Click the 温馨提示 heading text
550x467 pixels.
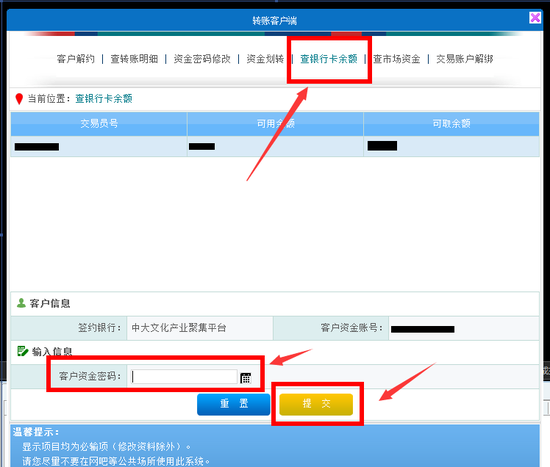(x=36, y=432)
